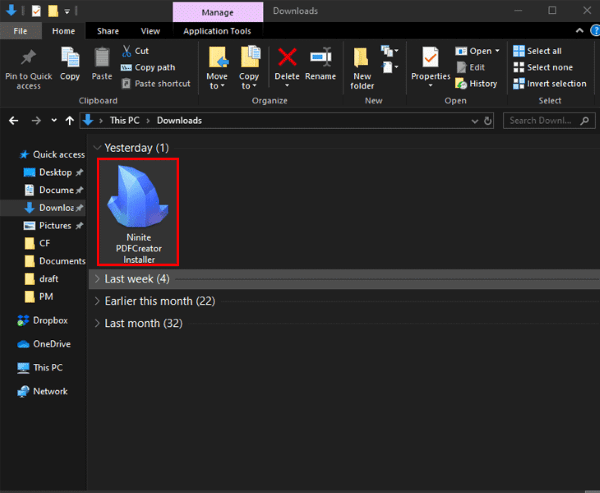Click the Paste icon in ribbon
600x493 pixels.
tap(102, 58)
